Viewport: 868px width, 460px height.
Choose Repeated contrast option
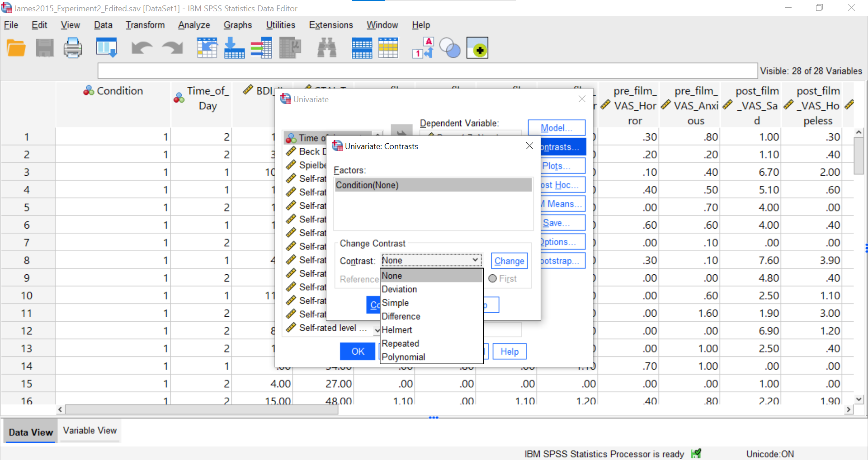tap(432, 343)
